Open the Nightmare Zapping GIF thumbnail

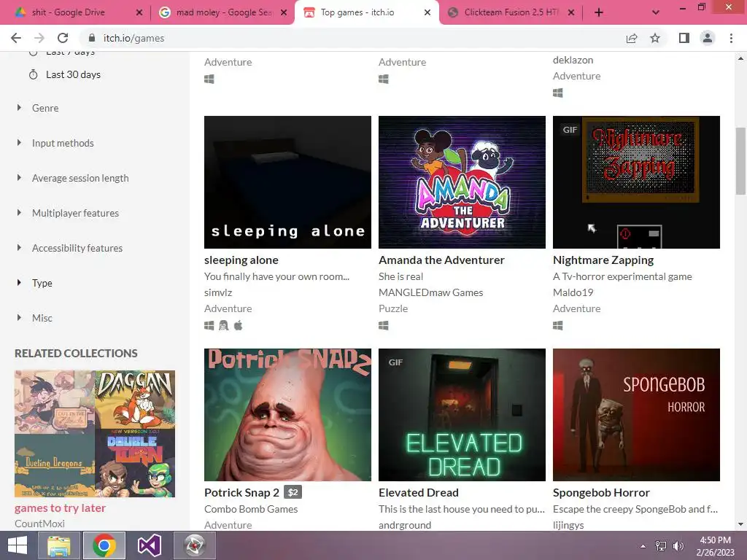636,182
